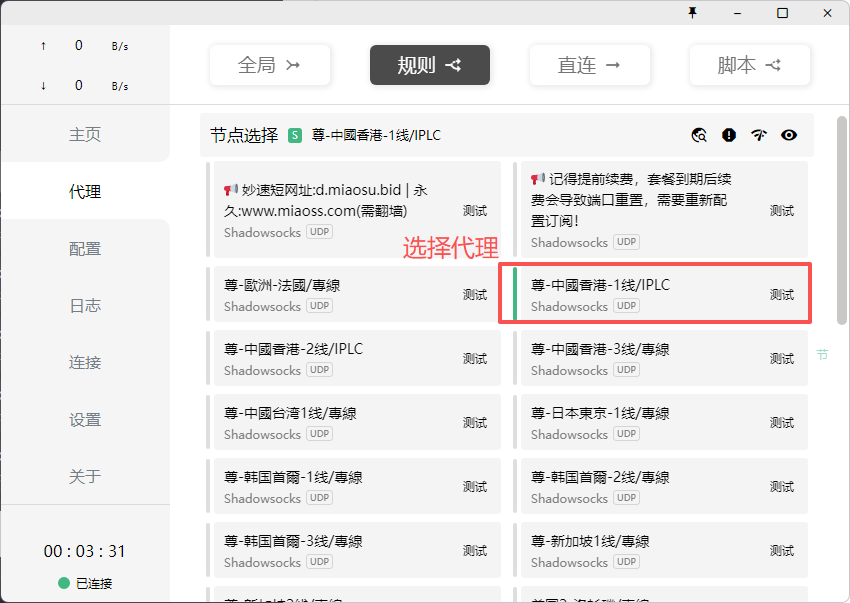Click the locate current node icon
This screenshot has height=603, width=850.
(x=700, y=135)
